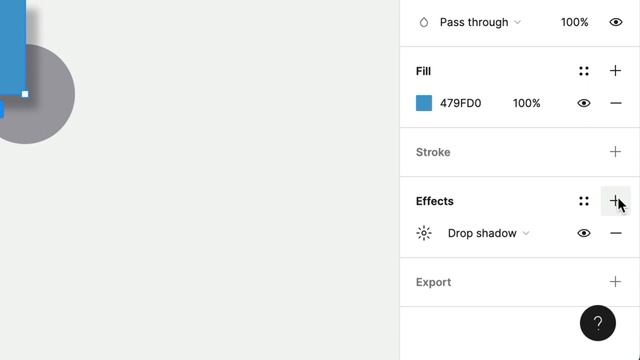Open Effects styles four-dot icon
This screenshot has width=640, height=360.
pyautogui.click(x=584, y=201)
